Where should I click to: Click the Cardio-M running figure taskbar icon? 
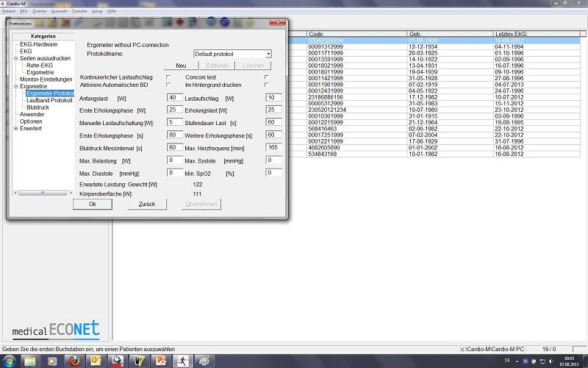(x=181, y=361)
